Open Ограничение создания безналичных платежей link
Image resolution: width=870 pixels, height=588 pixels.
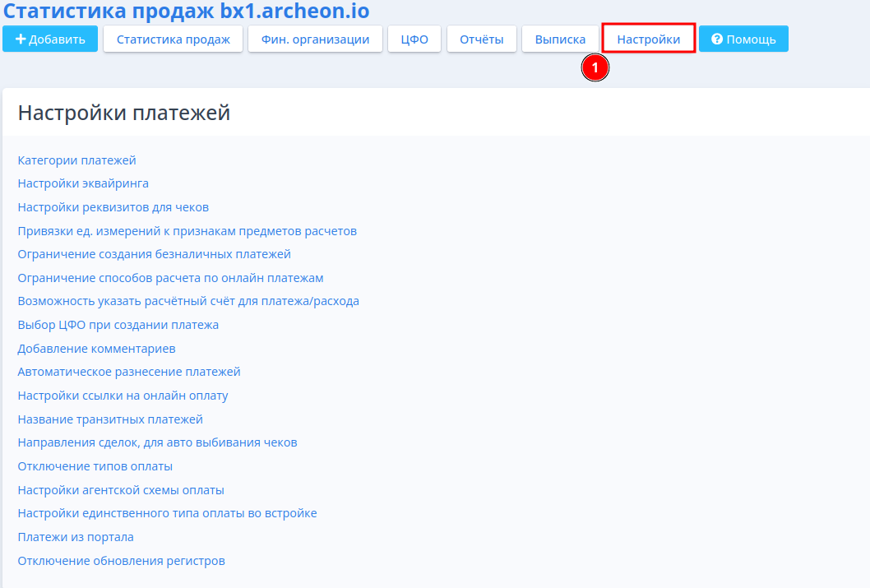point(154,254)
